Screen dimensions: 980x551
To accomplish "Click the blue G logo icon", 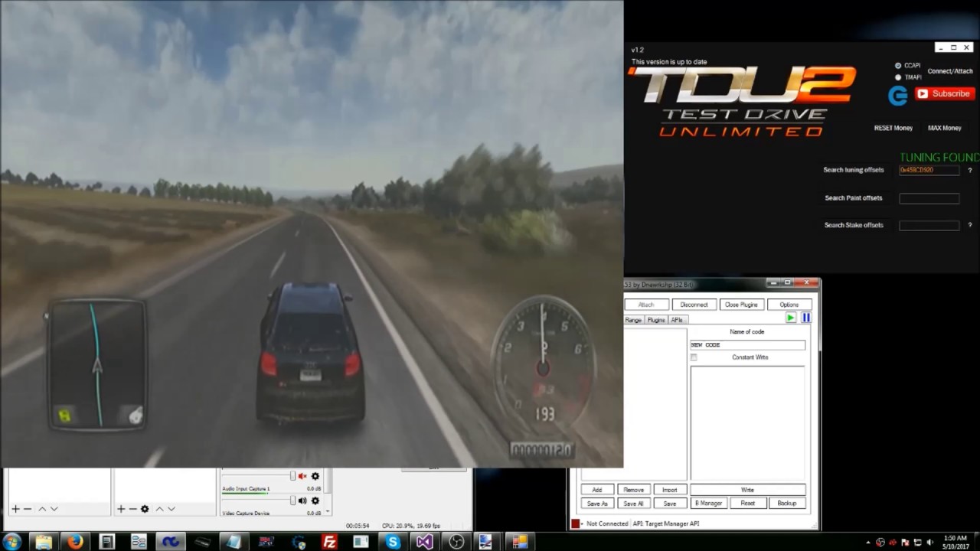I will point(897,96).
